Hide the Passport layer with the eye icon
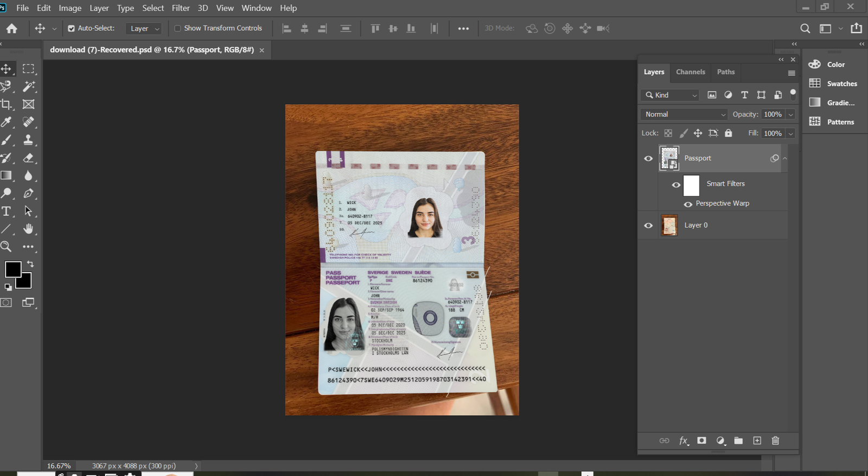Viewport: 868px width, 476px height. [x=648, y=158]
